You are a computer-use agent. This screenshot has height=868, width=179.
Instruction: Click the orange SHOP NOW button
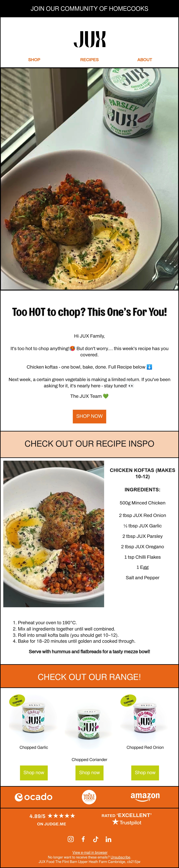[89, 416]
